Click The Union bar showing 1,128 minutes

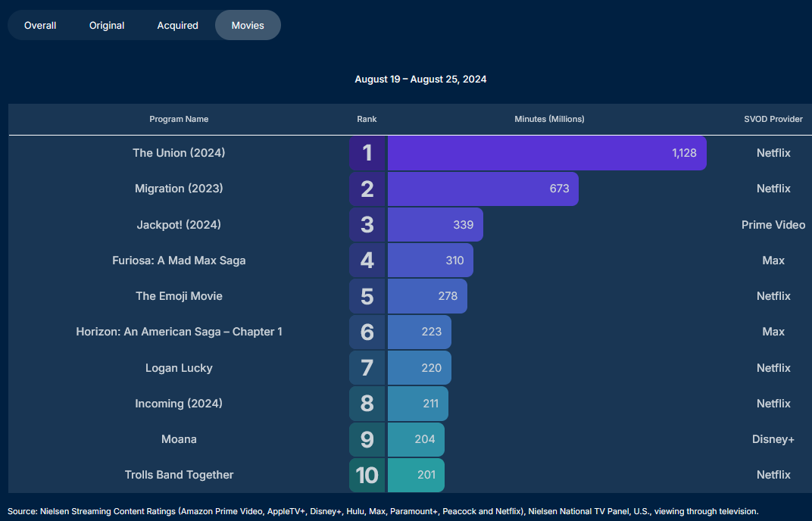click(546, 153)
